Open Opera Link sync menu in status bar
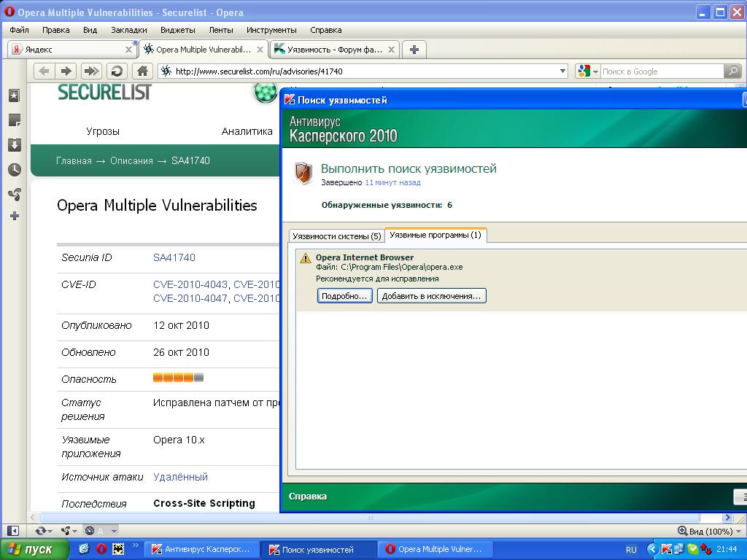The width and height of the screenshot is (747, 560). click(x=43, y=531)
